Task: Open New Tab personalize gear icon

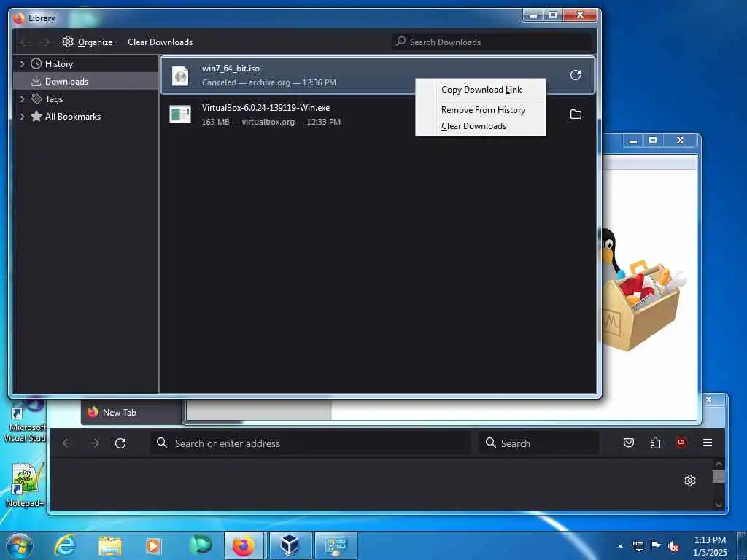Action: click(x=690, y=481)
